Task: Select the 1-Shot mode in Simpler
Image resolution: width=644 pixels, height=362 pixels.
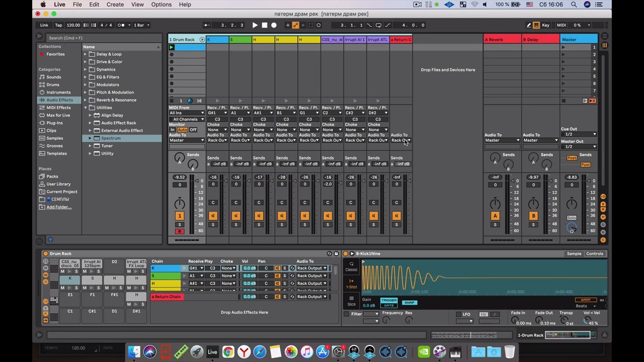Action: 352,284
